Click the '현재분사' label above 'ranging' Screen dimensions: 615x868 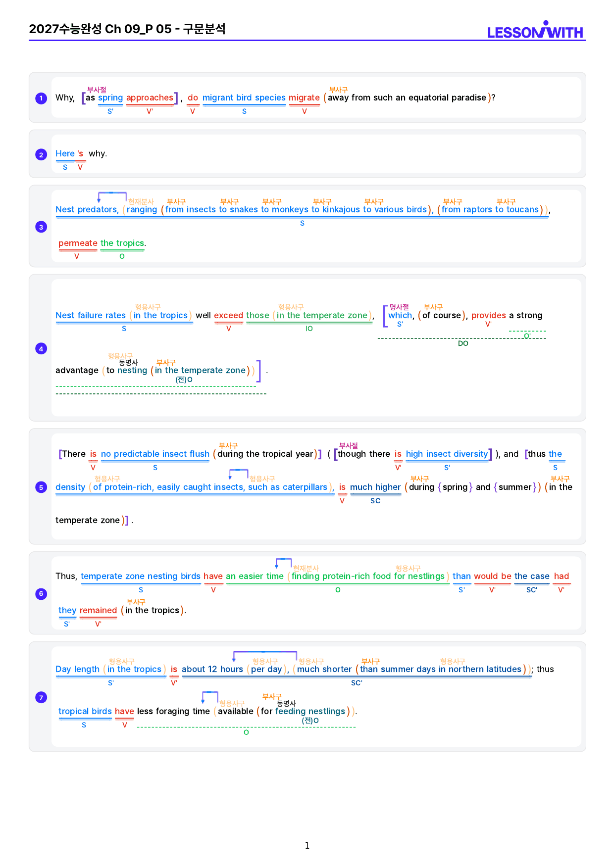point(141,202)
